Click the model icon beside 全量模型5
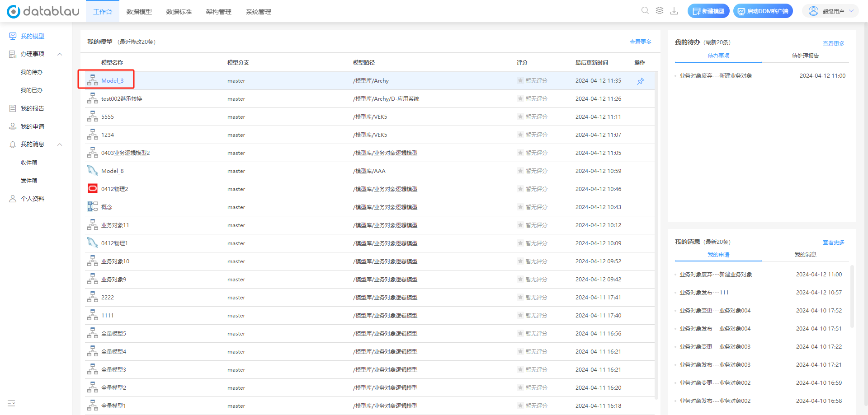Viewport: 868px width, 415px height. click(x=93, y=333)
